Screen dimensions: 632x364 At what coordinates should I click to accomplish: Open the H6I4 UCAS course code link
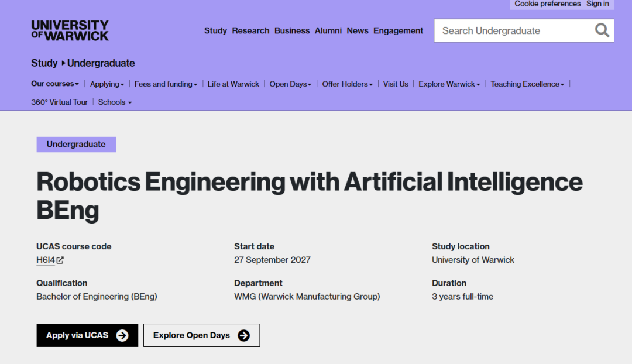tap(46, 260)
